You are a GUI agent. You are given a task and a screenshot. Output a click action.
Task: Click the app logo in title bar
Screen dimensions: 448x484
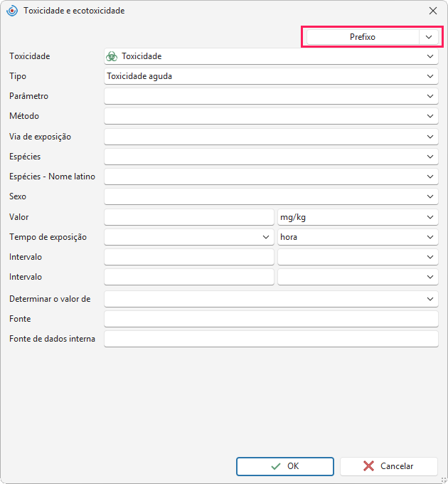click(12, 11)
